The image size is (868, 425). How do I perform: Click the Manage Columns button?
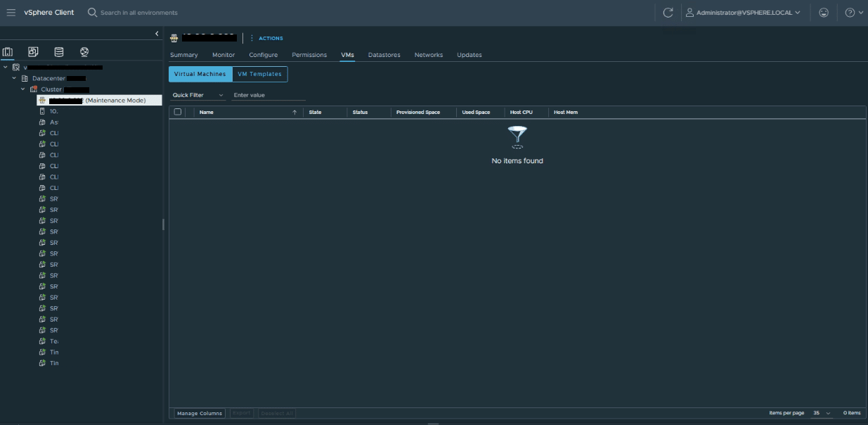(x=200, y=413)
